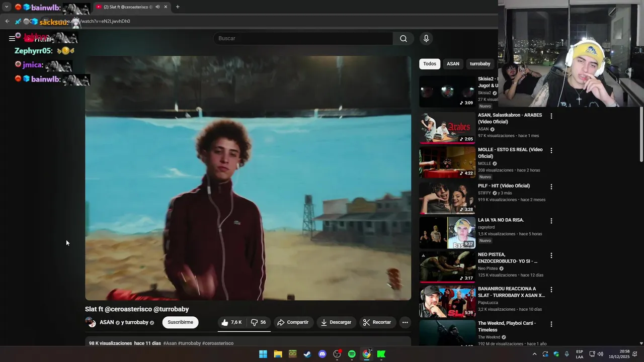Close the Slat ft @ceroasterisco tab

[166, 7]
